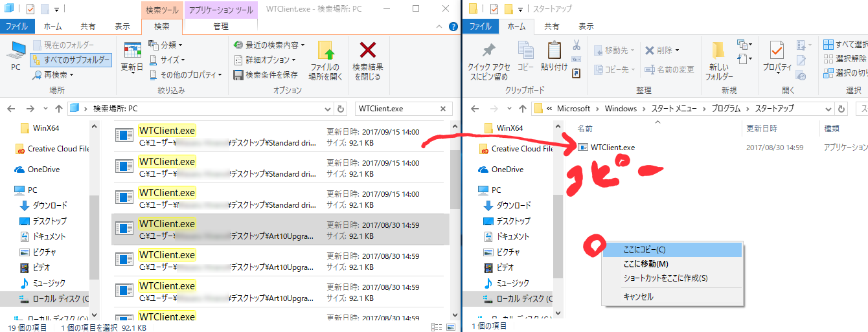This screenshot has width=868, height=332.
Task: Open the 再検索 dropdown
Action: pyautogui.click(x=53, y=74)
